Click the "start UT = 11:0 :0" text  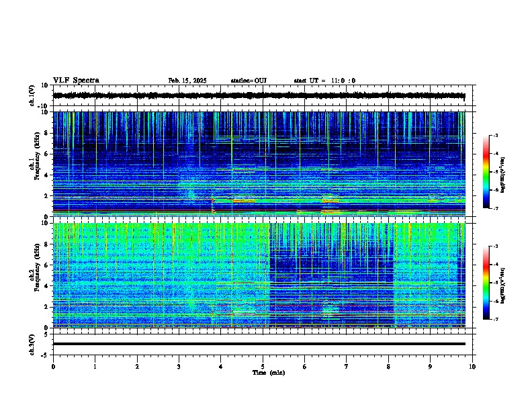(324, 81)
